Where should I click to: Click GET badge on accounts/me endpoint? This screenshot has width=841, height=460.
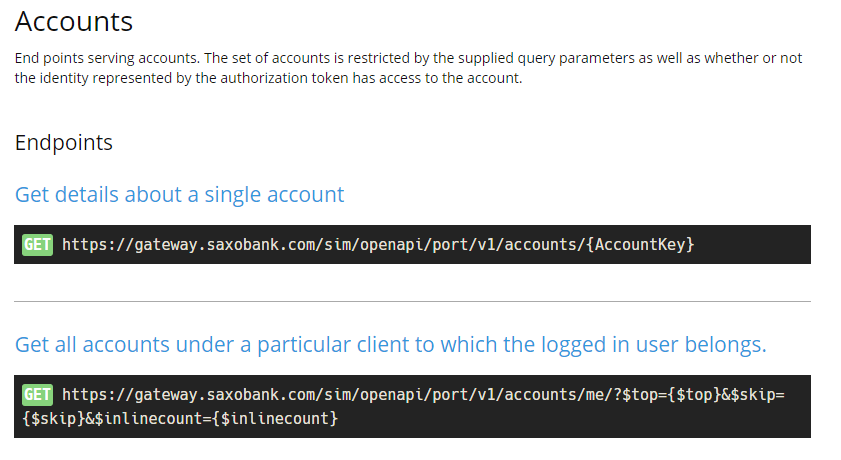tap(37, 395)
